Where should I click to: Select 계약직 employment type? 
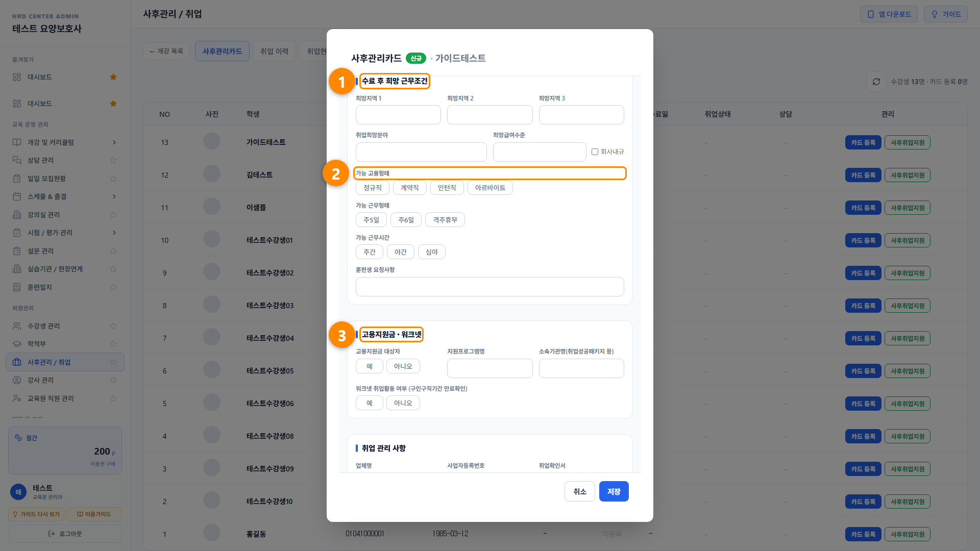tap(410, 188)
